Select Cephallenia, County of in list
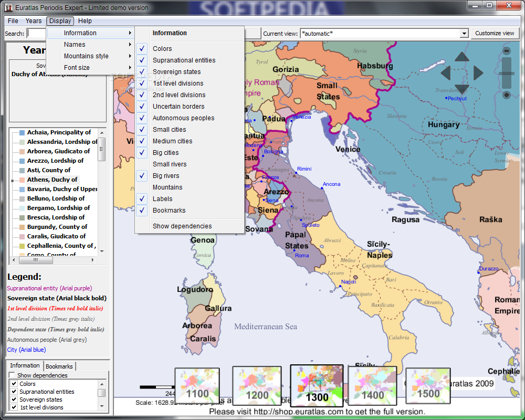The width and height of the screenshot is (525, 420). tap(61, 246)
